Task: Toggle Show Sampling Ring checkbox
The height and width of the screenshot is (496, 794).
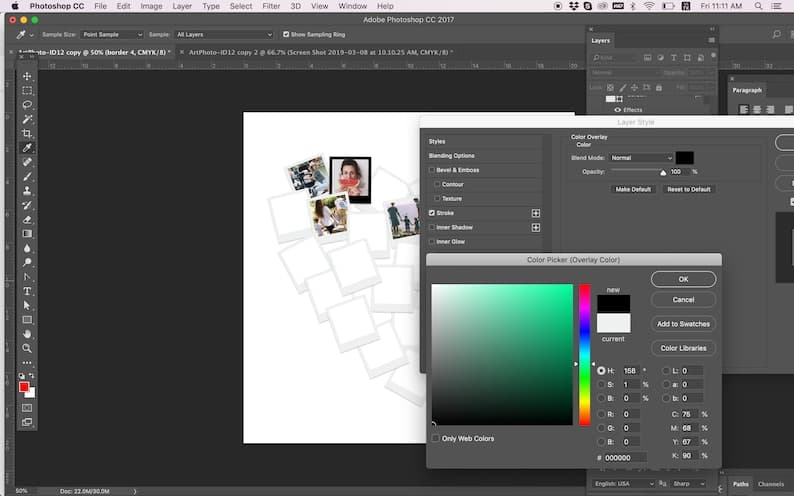Action: (x=286, y=34)
